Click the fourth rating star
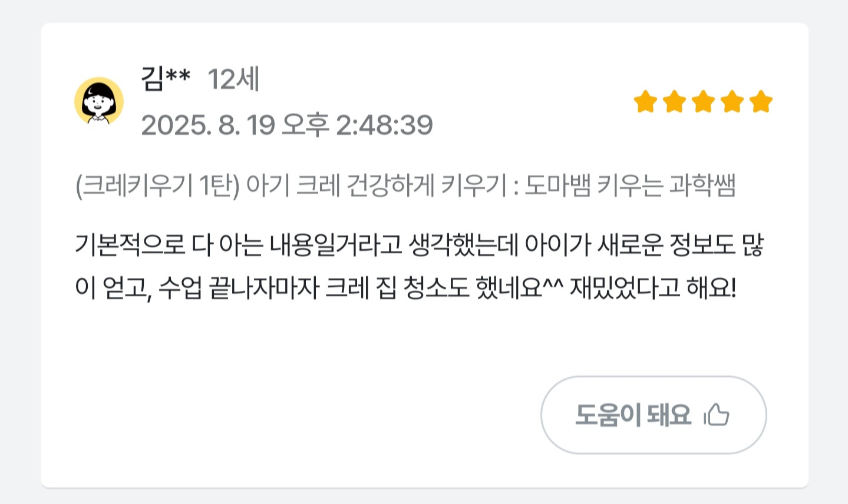Viewport: 848px width, 504px height. coord(732,102)
